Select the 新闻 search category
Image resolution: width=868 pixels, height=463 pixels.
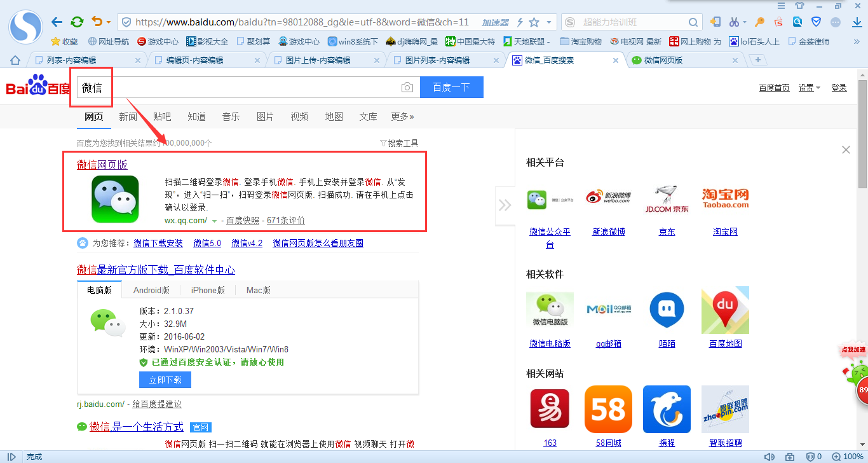tap(128, 116)
